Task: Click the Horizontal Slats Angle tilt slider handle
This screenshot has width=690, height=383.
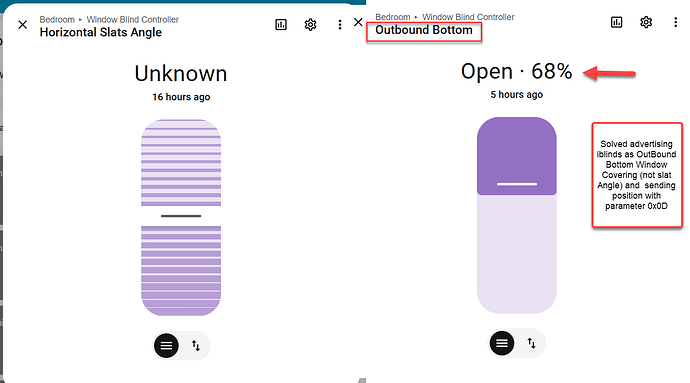Action: [181, 216]
